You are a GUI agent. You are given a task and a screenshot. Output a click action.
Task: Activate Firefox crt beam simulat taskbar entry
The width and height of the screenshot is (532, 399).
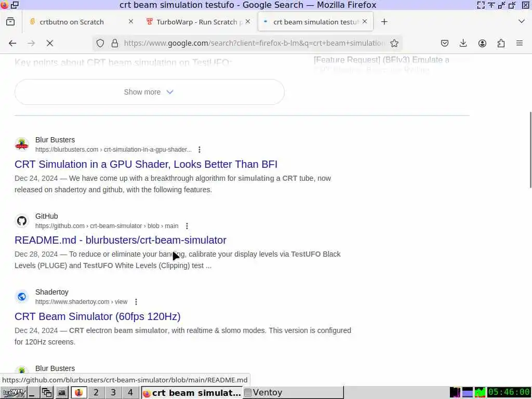pos(192,393)
